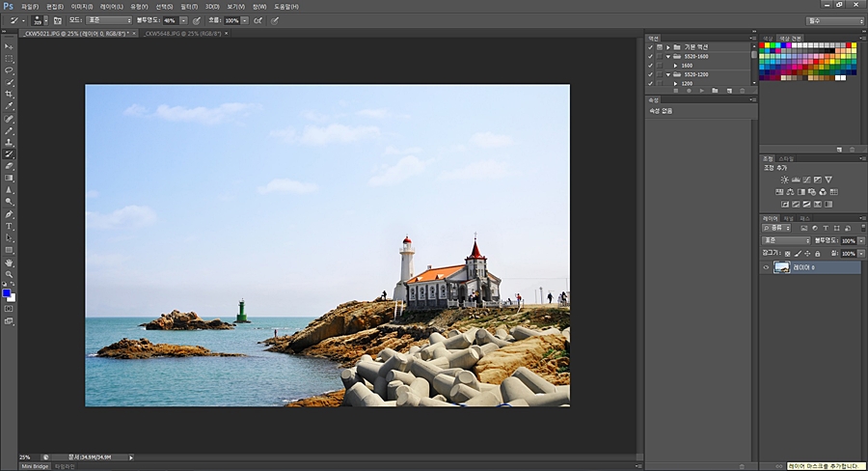
Task: Add a Brightness/Contrast adjustment
Action: pyautogui.click(x=784, y=180)
